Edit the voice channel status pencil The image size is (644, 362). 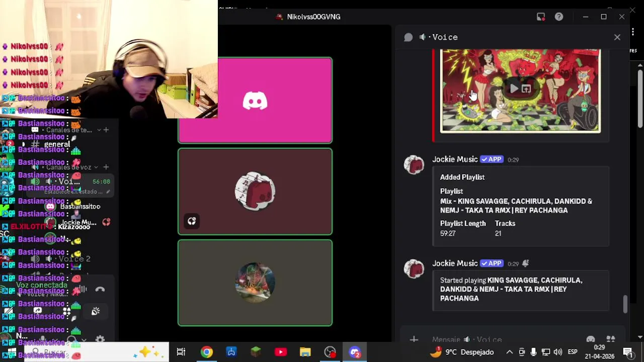point(108,192)
